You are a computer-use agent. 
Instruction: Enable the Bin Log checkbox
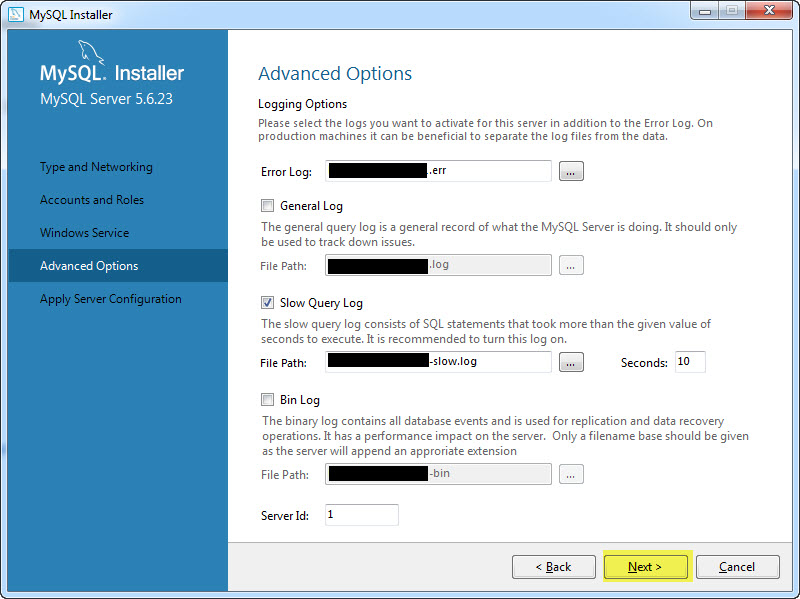click(x=267, y=400)
